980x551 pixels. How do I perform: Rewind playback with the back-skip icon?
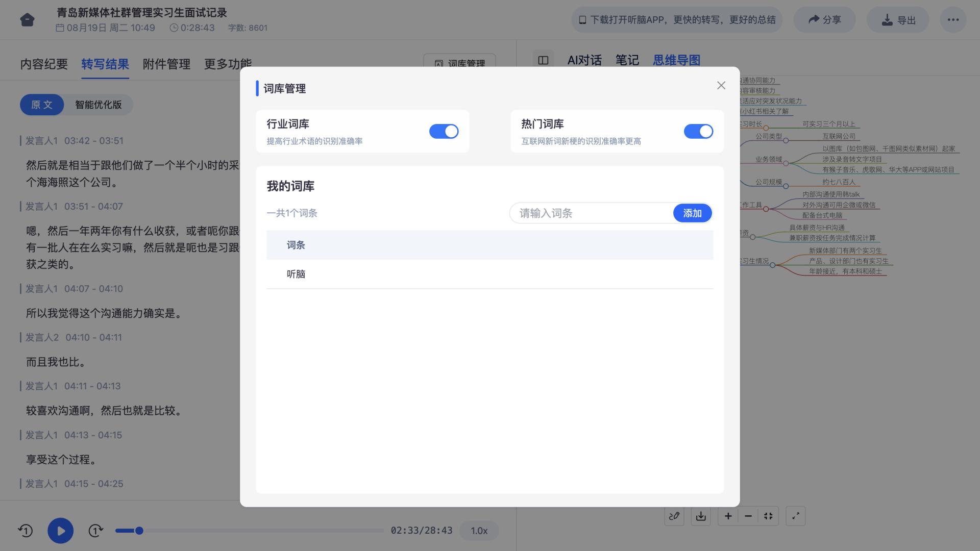tap(26, 531)
